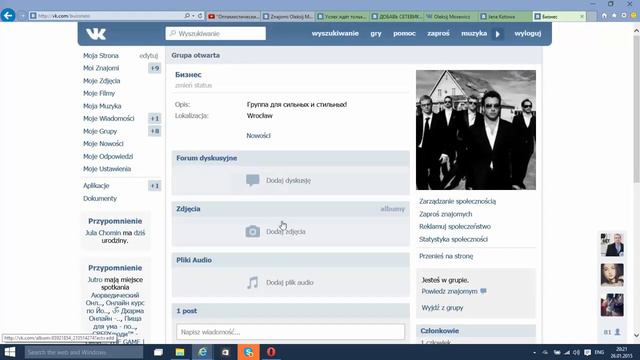Open Moje Filmy in the sidebar
The image size is (640, 360).
tap(99, 93)
